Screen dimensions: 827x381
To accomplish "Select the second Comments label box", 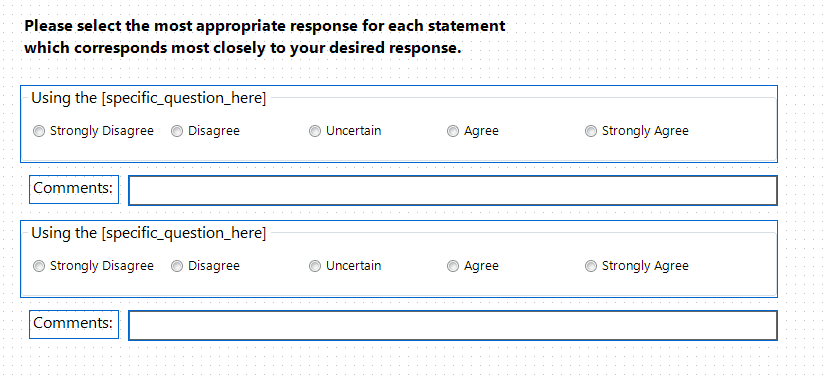I will (74, 325).
